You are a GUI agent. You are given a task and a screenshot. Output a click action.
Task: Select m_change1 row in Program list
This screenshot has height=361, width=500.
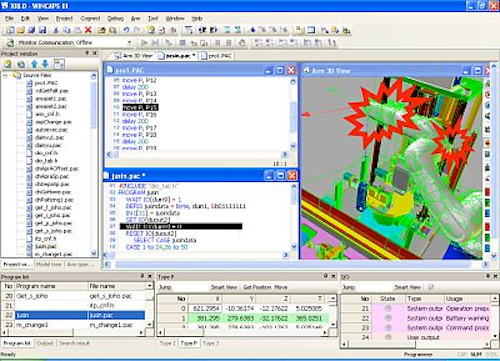74,325
